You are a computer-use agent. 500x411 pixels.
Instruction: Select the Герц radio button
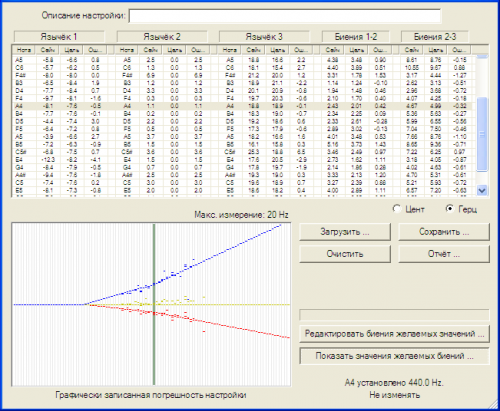coord(450,209)
